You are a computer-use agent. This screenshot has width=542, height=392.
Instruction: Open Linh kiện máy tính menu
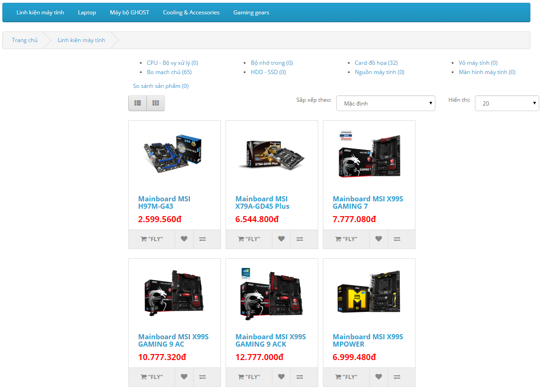40,12
